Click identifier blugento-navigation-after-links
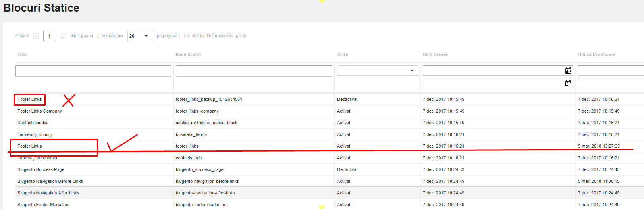 coord(205,193)
